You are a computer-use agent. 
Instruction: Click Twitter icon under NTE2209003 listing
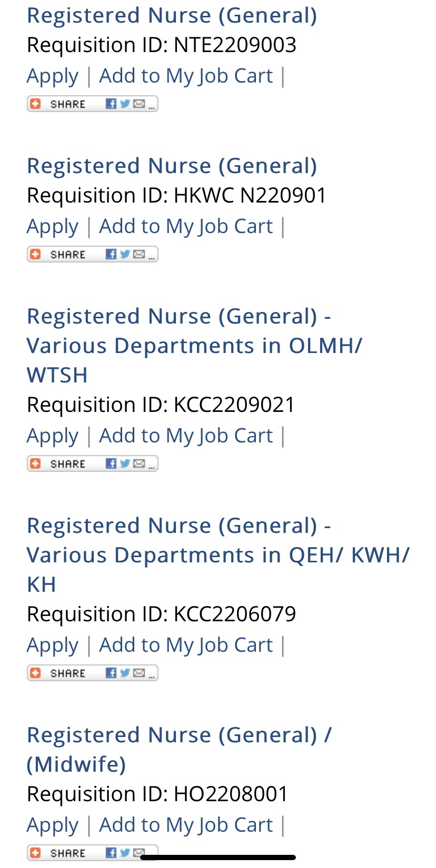tap(125, 104)
